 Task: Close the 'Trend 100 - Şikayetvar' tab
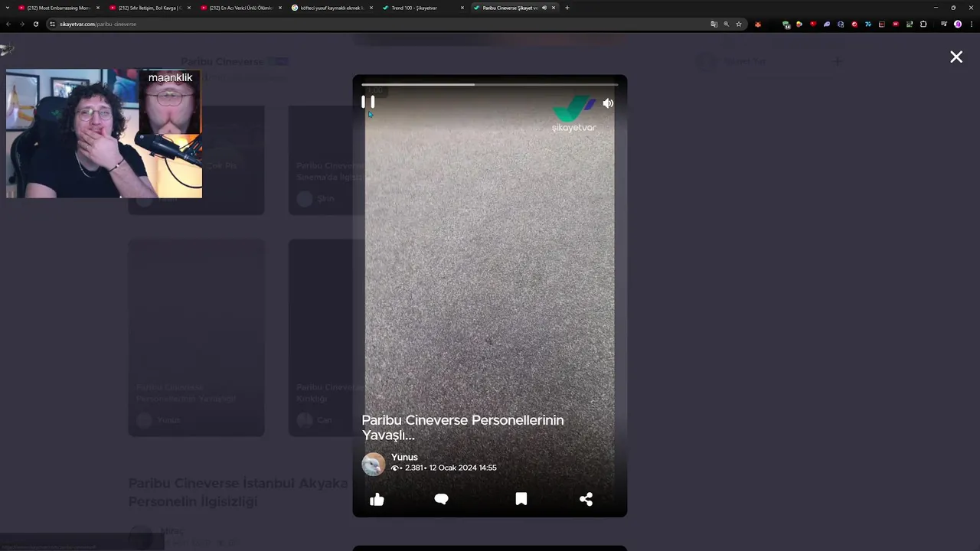tap(462, 8)
